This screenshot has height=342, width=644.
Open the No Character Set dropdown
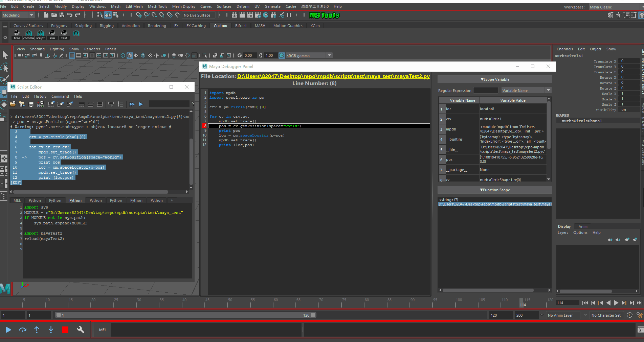coord(606,315)
